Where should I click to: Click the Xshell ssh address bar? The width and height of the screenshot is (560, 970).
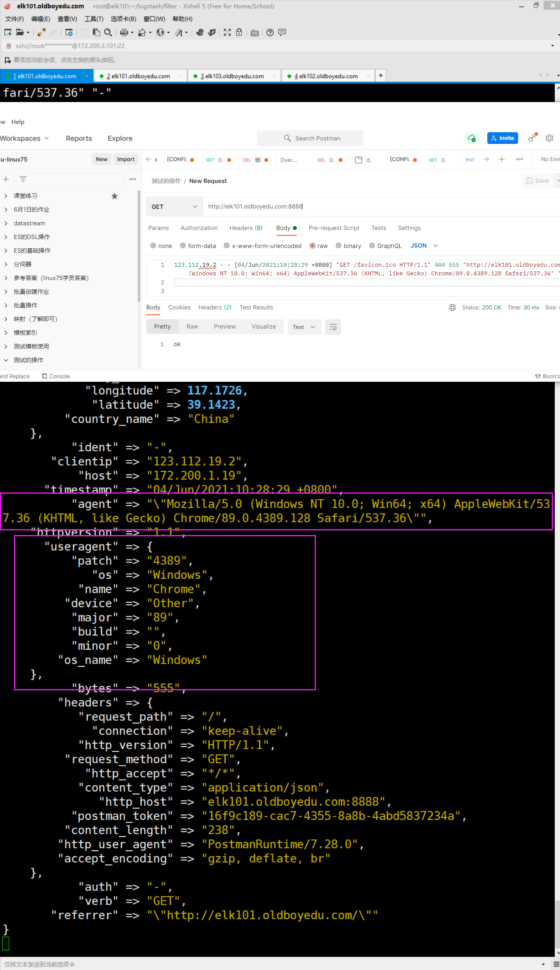coord(280,46)
